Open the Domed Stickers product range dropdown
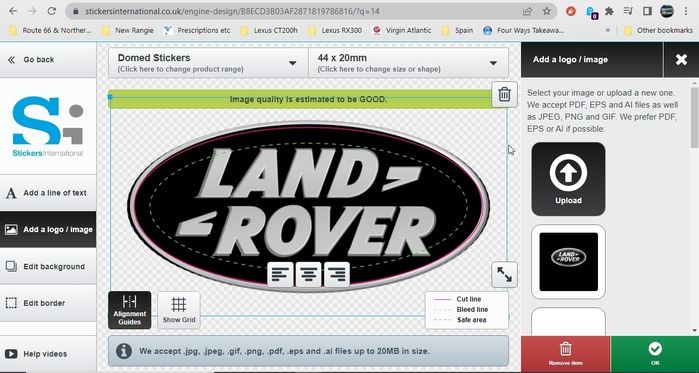Viewport: 699px width, 373px height. point(208,63)
